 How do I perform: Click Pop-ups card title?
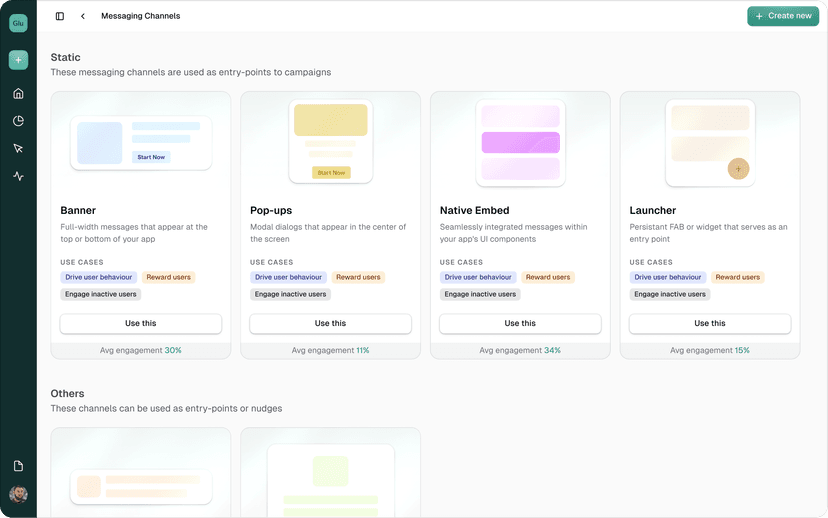point(271,210)
